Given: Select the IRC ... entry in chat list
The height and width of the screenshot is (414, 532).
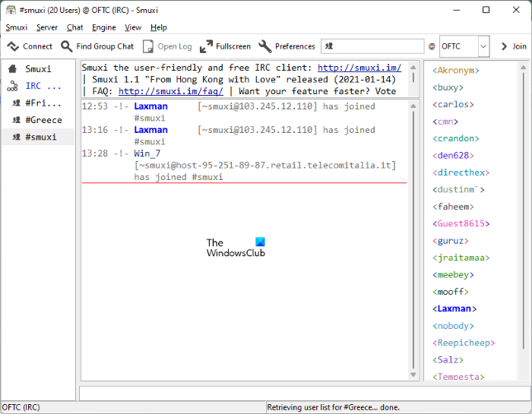Looking at the screenshot, I should tap(38, 86).
